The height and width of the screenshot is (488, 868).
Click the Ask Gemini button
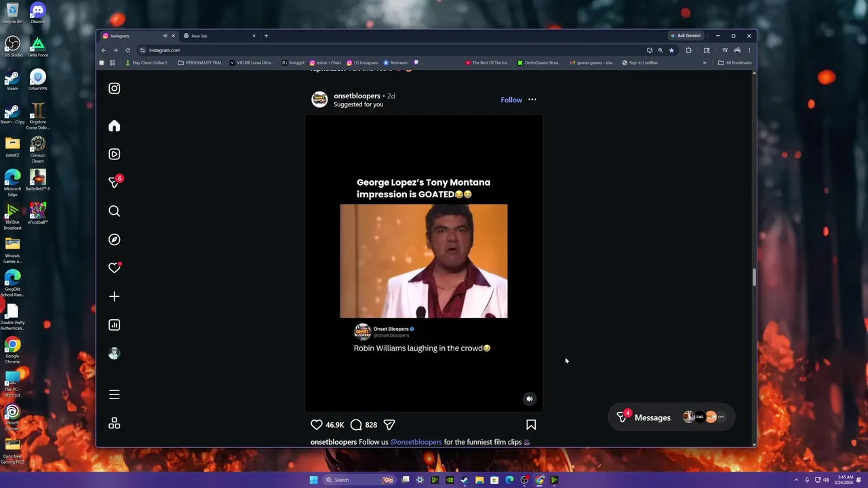coord(686,36)
